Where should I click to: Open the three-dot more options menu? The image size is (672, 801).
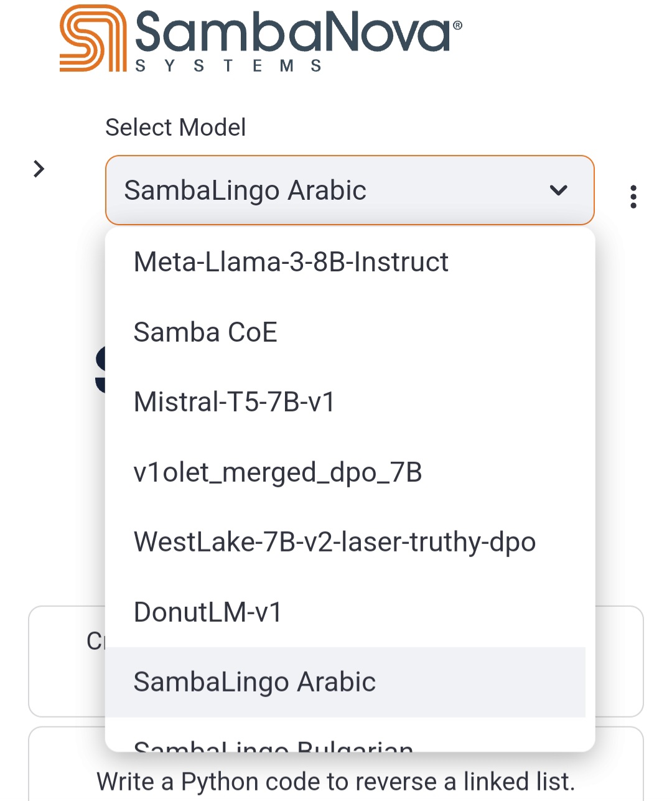(633, 197)
